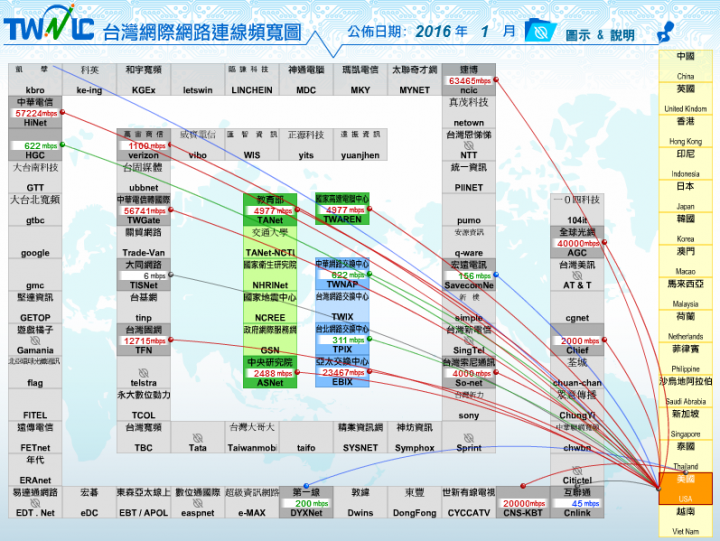720x541 pixels.
Task: Click the TWGate 56741mbps cell
Action: coord(143,210)
